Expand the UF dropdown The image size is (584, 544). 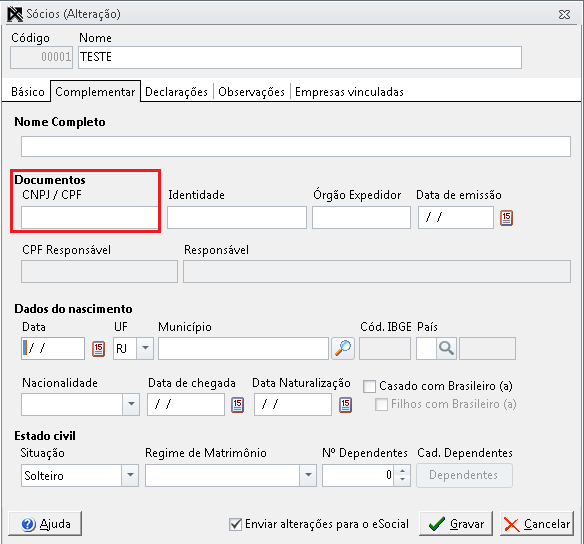pyautogui.click(x=145, y=349)
